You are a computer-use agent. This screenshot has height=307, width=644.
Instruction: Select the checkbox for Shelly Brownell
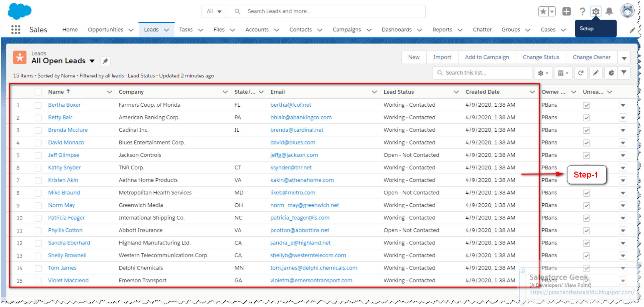point(38,256)
